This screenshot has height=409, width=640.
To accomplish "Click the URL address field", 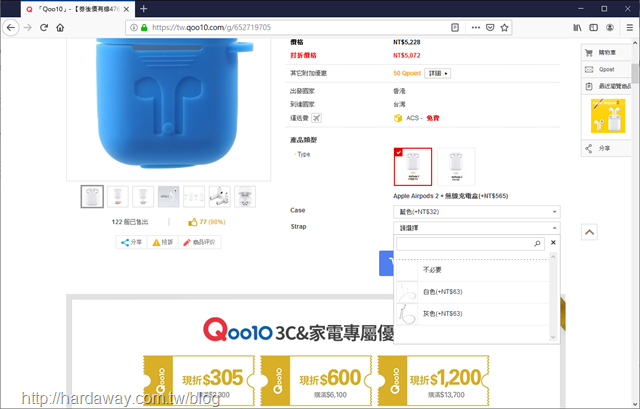I will [299, 27].
